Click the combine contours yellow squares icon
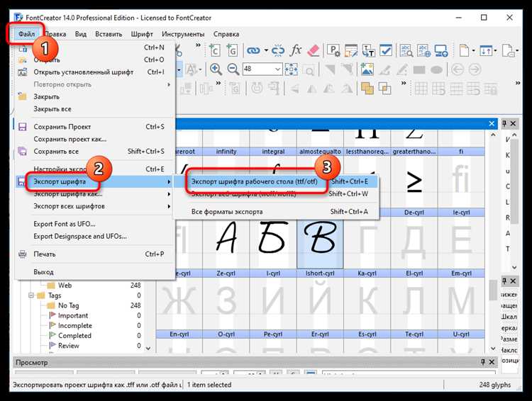 [367, 89]
